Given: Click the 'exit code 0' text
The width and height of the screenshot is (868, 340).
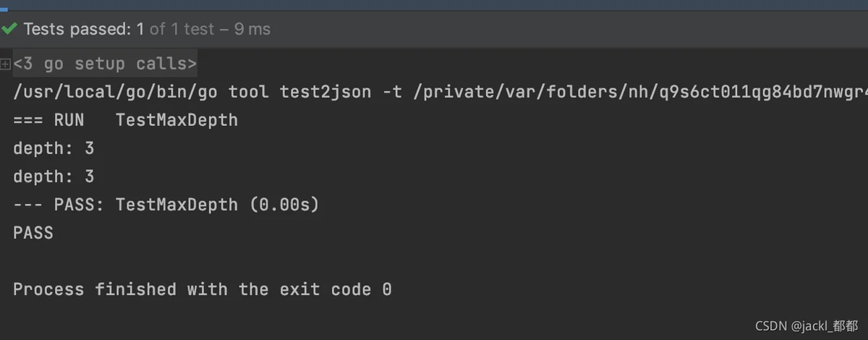Looking at the screenshot, I should (x=336, y=289).
